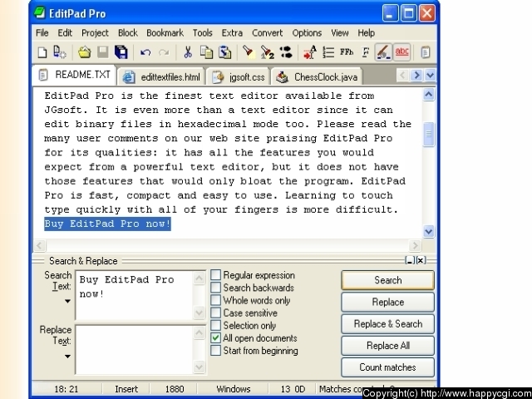Viewport: 532px width, 399px height.
Task: Open the Extra menu
Action: pos(232,33)
